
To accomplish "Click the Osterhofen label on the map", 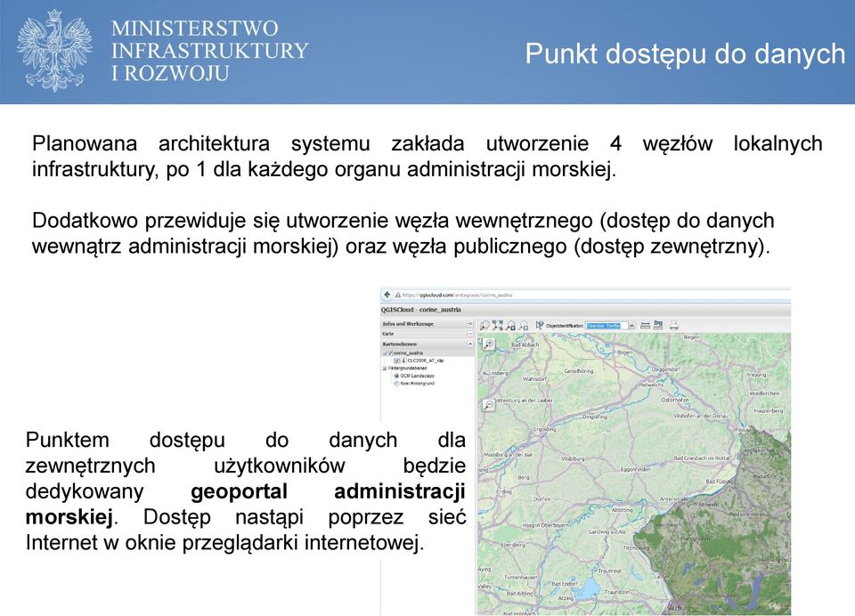I will (675, 400).
